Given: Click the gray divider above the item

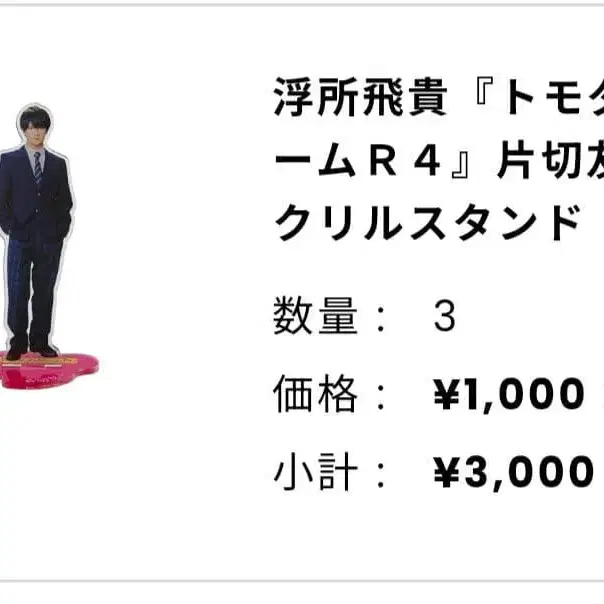Looking at the screenshot, I should pos(302,4).
